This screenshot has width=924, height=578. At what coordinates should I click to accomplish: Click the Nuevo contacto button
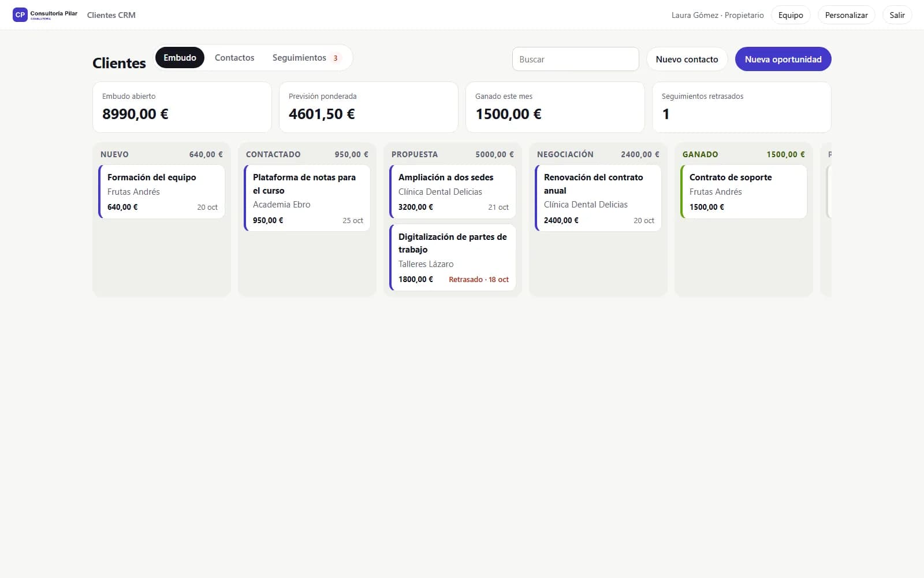(x=687, y=59)
